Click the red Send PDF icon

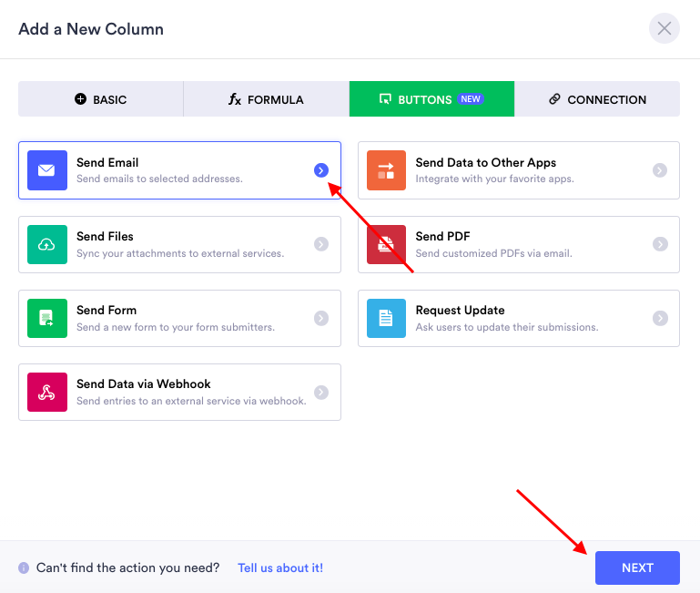pyautogui.click(x=387, y=244)
